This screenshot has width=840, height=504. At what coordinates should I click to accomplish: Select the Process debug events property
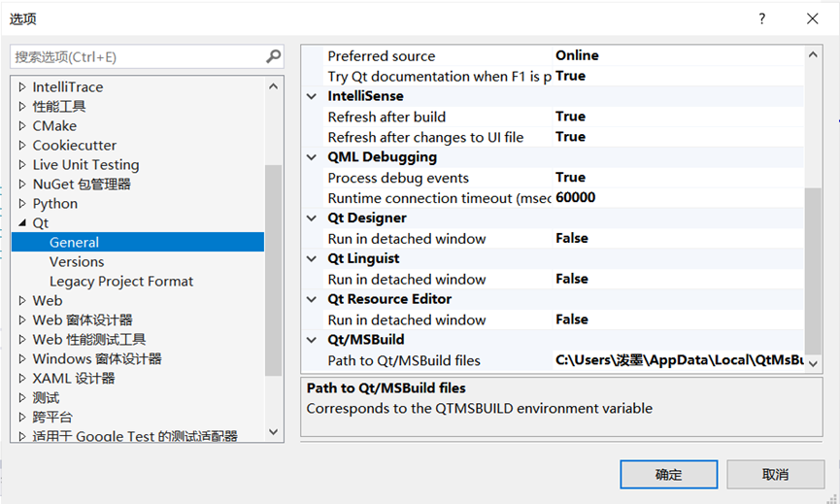pos(398,178)
